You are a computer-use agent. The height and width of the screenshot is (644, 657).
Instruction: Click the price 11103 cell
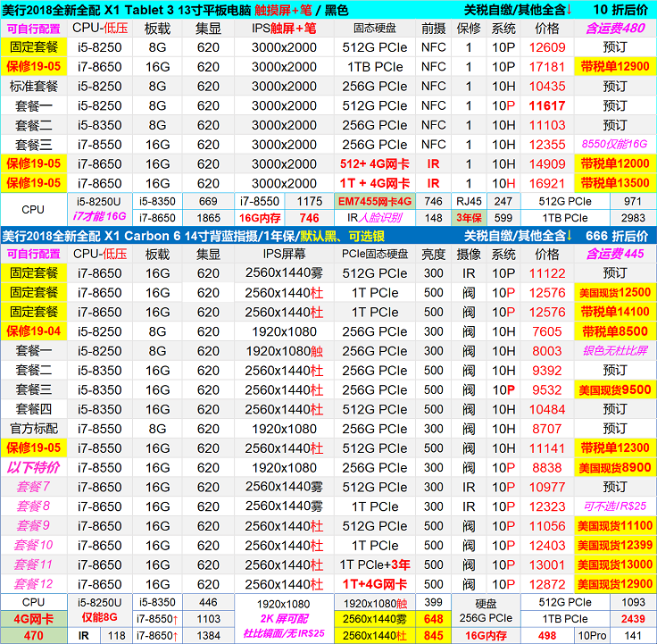coord(547,125)
